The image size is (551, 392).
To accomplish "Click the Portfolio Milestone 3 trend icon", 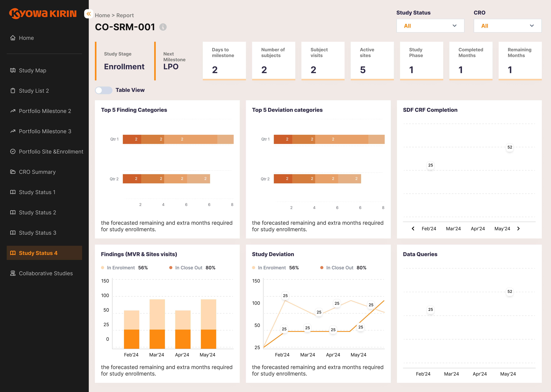I will [x=13, y=131].
